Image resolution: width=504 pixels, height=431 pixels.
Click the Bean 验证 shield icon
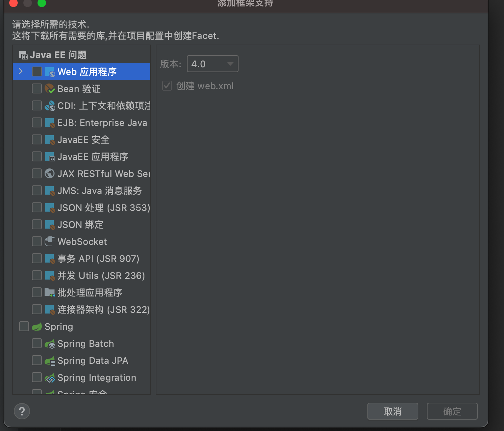point(50,88)
